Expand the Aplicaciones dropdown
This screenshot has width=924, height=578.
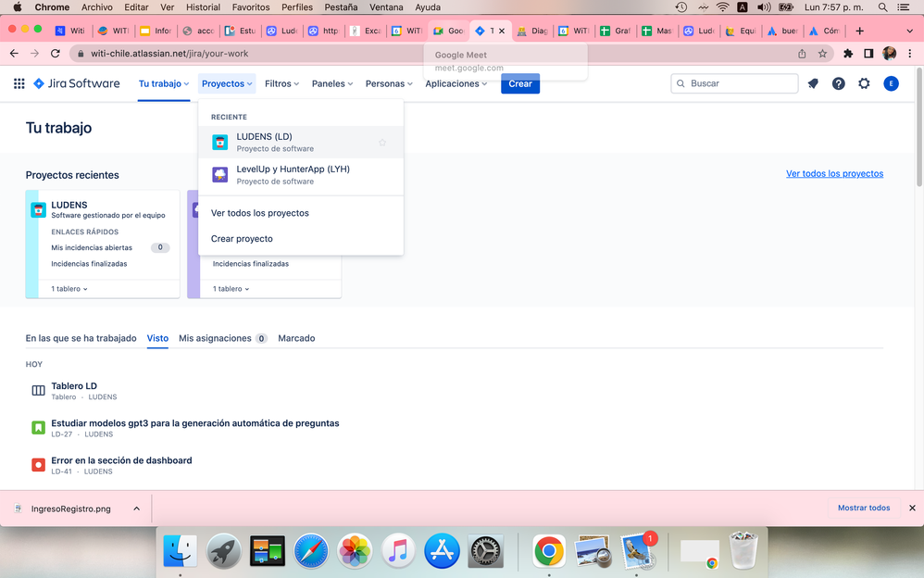456,83
